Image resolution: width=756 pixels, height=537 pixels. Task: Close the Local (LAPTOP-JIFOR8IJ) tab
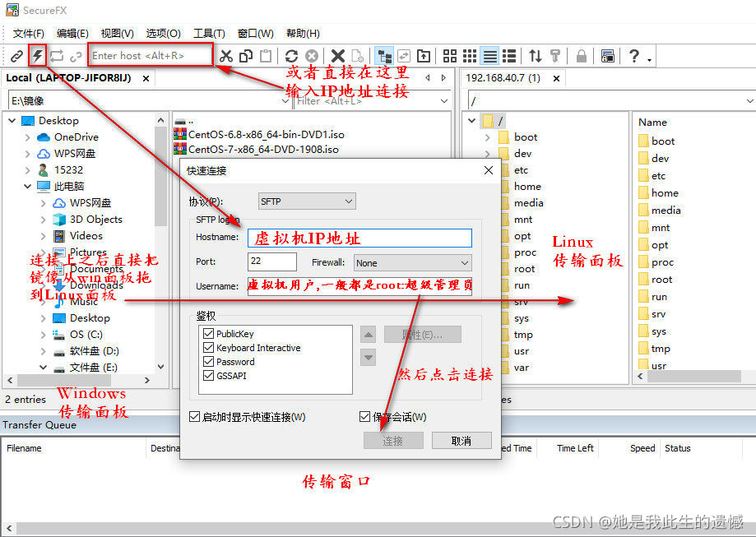point(146,78)
